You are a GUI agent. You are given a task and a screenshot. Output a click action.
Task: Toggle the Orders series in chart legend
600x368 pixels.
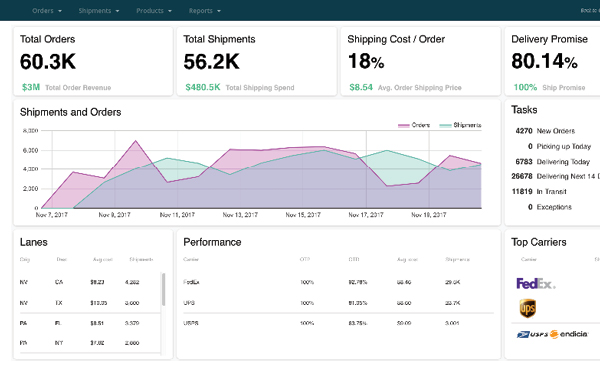(414, 125)
